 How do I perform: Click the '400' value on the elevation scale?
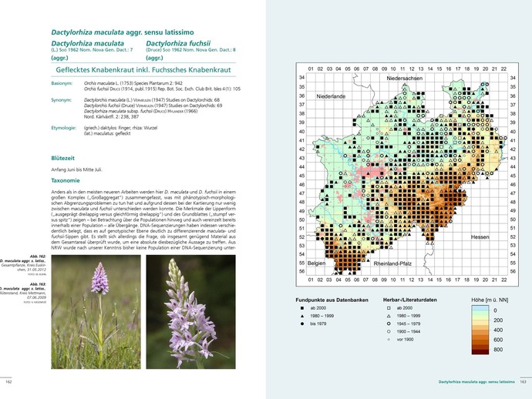click(498, 330)
